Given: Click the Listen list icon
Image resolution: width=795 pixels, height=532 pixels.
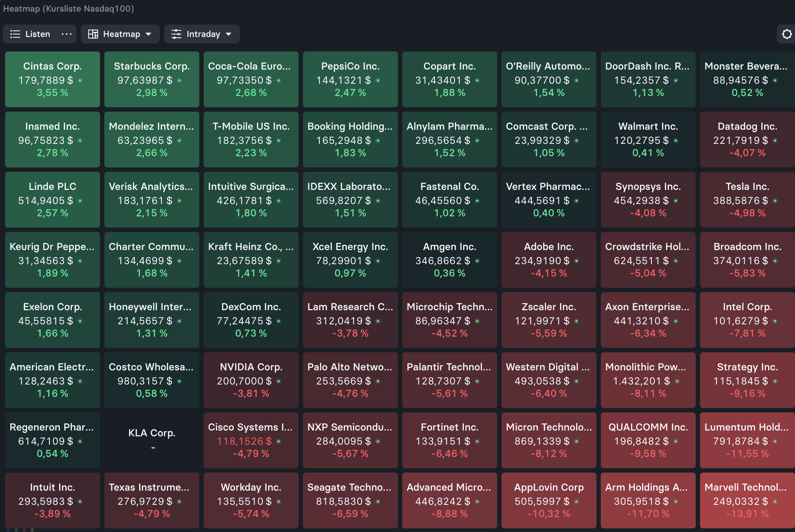Looking at the screenshot, I should [15, 34].
